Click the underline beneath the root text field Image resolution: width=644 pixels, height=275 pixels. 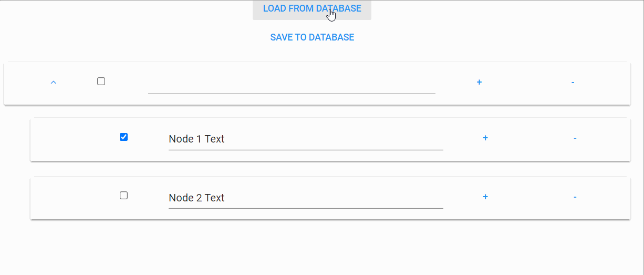coord(292,93)
